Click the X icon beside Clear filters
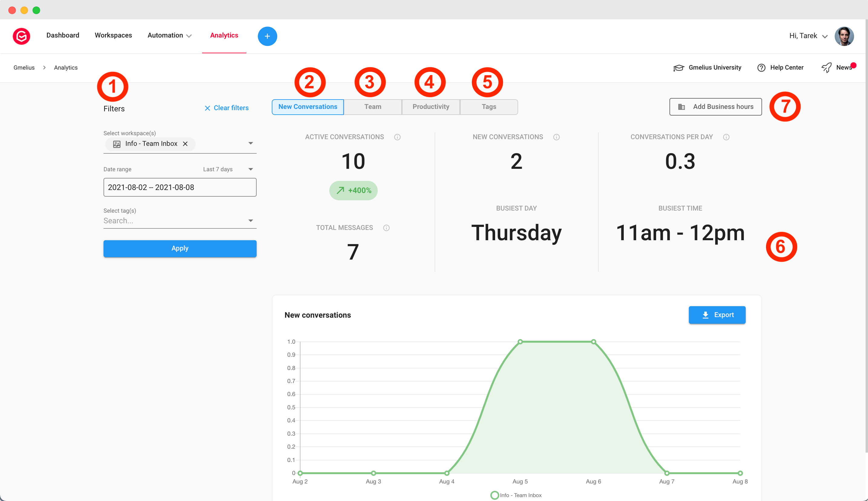Image resolution: width=868 pixels, height=501 pixels. click(207, 108)
